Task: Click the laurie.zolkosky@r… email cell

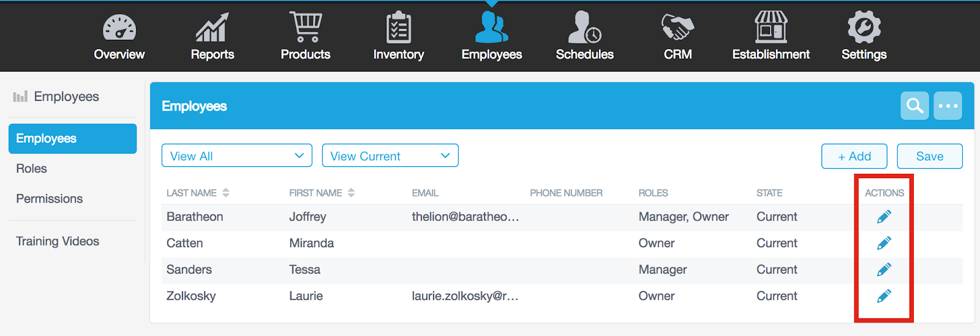Action: pyautogui.click(x=466, y=296)
